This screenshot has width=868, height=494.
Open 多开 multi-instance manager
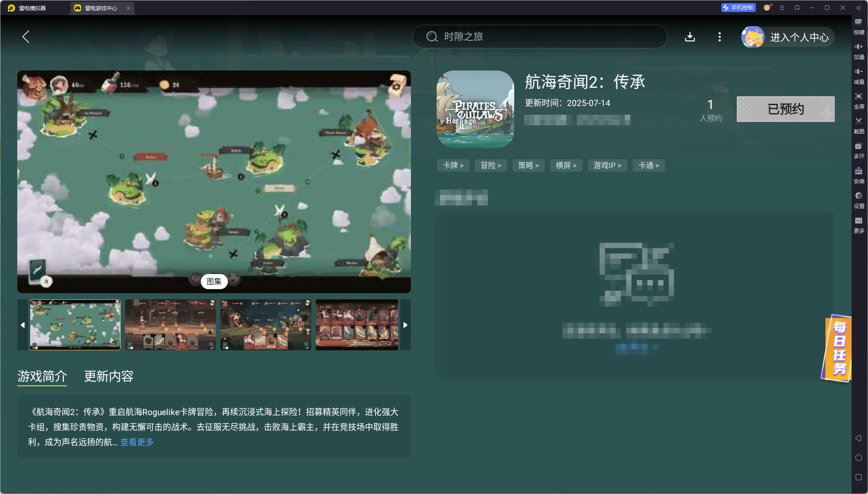[x=859, y=151]
